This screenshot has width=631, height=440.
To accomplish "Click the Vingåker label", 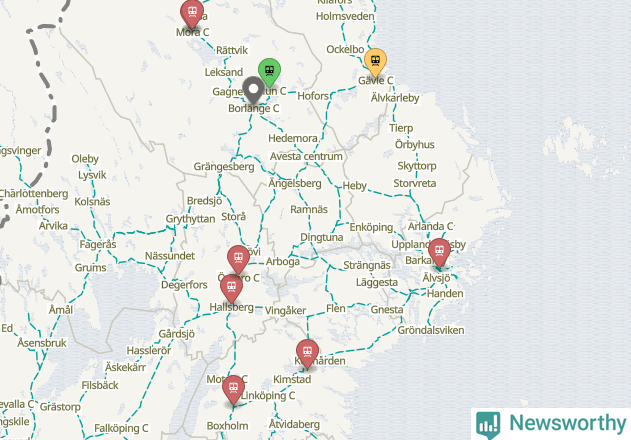I will point(285,311).
